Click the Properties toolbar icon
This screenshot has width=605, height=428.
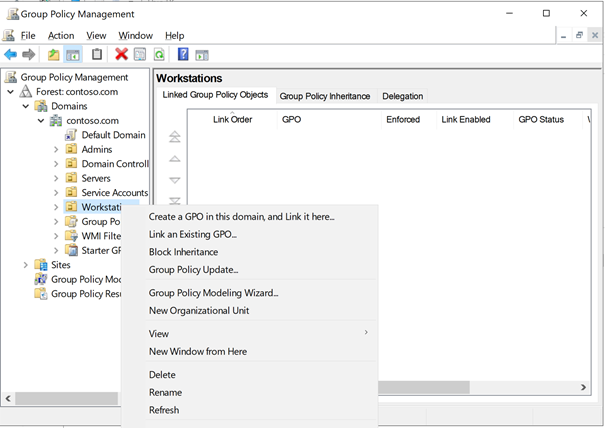click(x=140, y=54)
